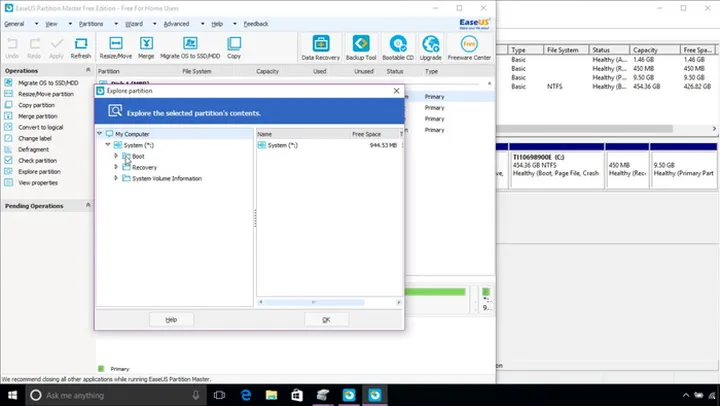Screen dimensions: 720x406
Task: Click the Copy toolbar icon
Action: (x=234, y=48)
